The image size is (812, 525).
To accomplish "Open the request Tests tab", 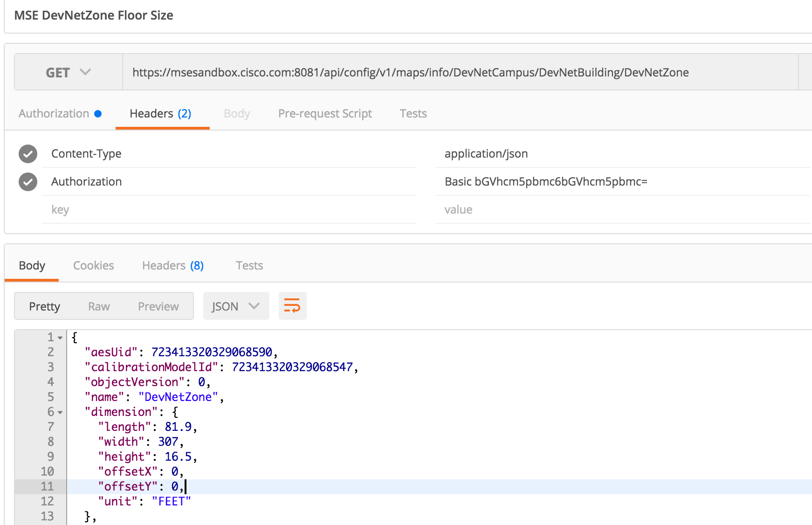I will pos(413,114).
